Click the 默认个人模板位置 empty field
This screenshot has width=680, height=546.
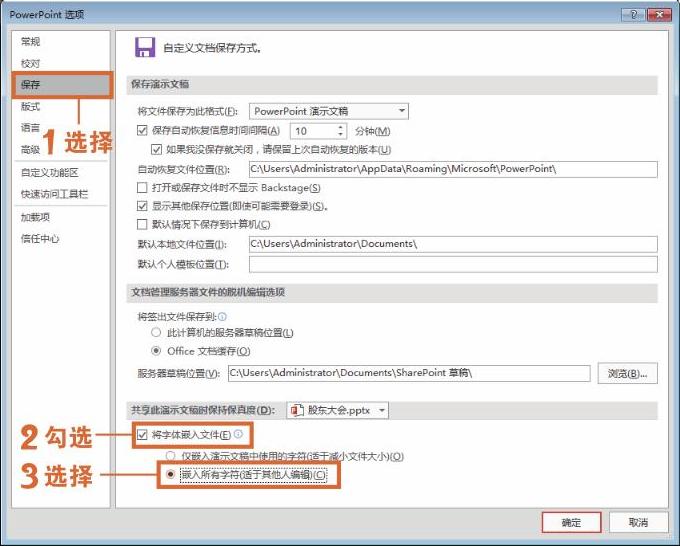453,264
